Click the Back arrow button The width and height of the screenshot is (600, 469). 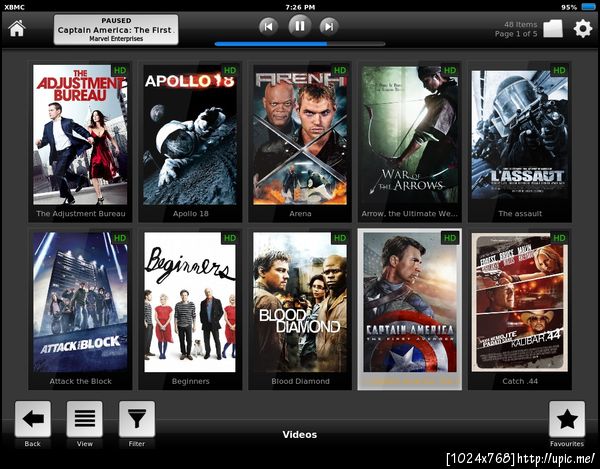coord(33,419)
